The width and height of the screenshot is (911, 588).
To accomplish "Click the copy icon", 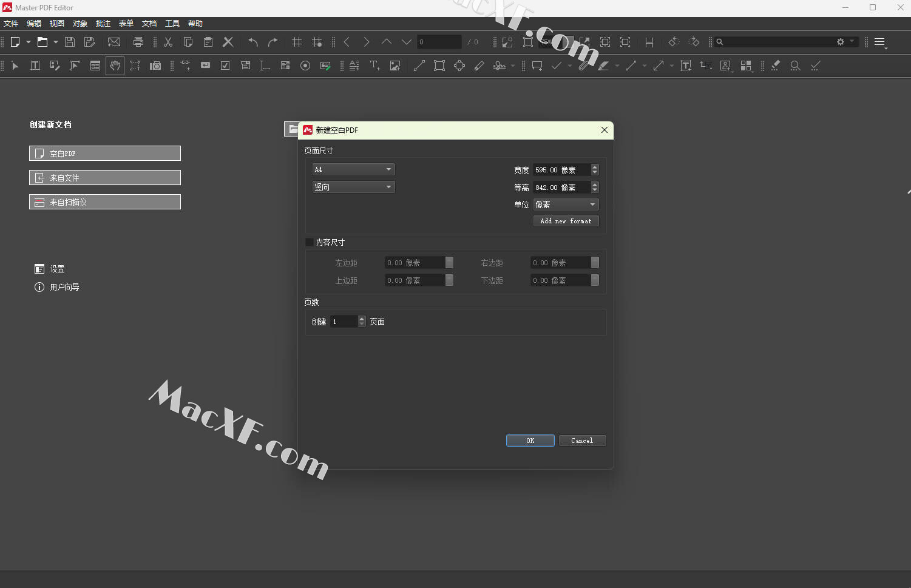I will pos(188,42).
